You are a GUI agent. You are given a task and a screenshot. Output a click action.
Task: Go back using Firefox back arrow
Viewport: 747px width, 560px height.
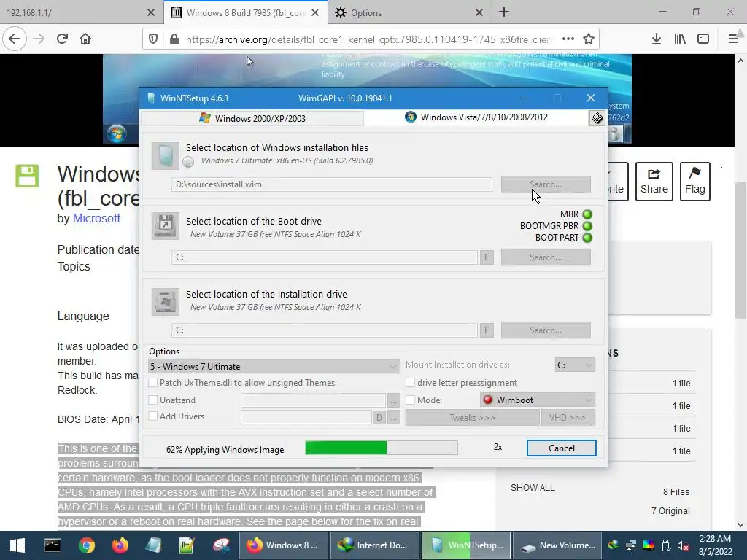point(15,39)
